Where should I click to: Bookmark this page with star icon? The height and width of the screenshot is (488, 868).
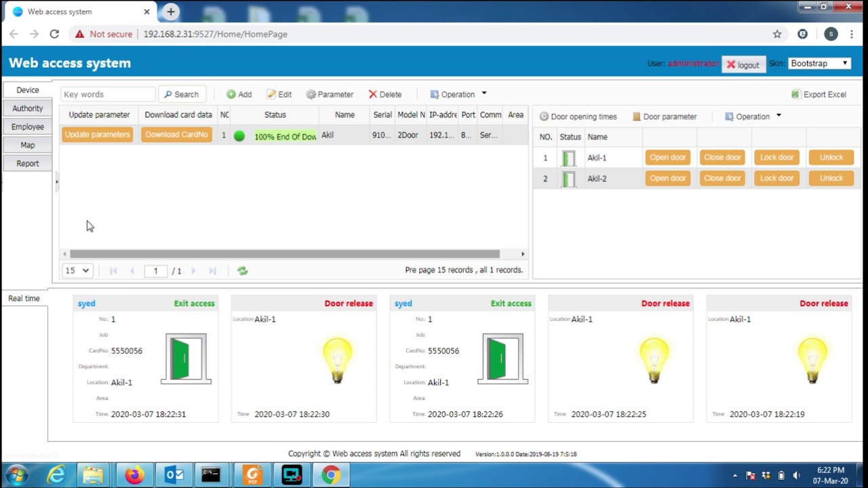click(x=777, y=34)
